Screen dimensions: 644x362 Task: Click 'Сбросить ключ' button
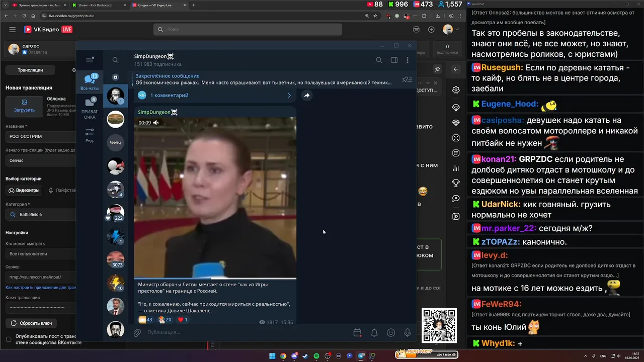coord(31,323)
